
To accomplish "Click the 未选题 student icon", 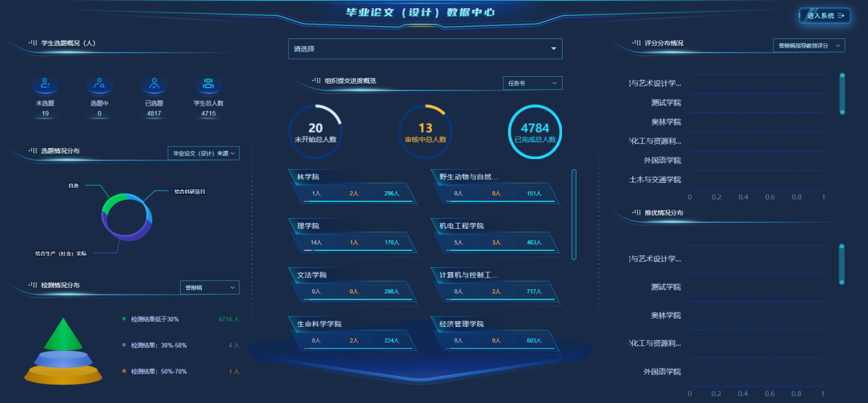I will 45,84.
